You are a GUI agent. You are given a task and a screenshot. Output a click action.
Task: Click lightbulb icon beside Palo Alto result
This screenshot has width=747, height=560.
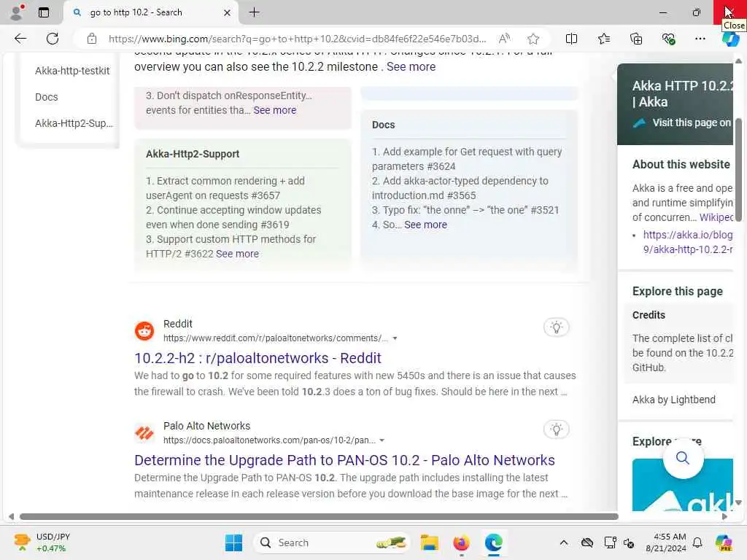coord(556,429)
